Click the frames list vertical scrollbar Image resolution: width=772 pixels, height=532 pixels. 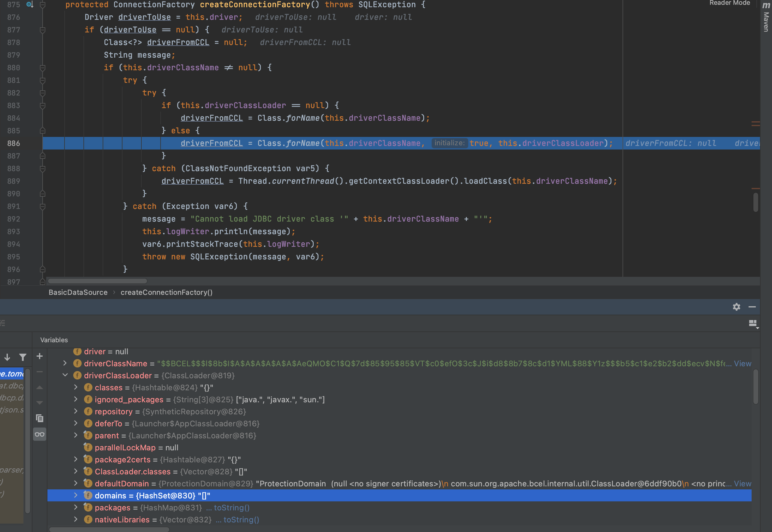pos(28,440)
